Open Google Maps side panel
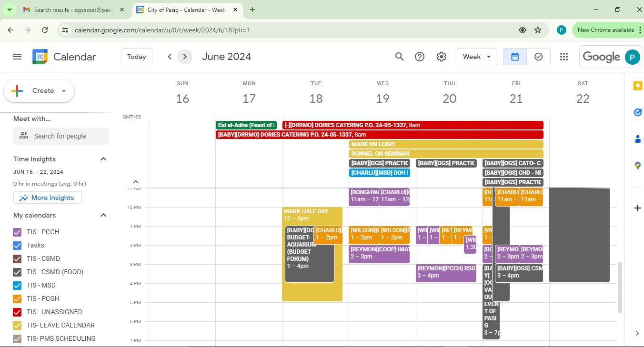Viewport: 644px width, 347px height. point(637,166)
